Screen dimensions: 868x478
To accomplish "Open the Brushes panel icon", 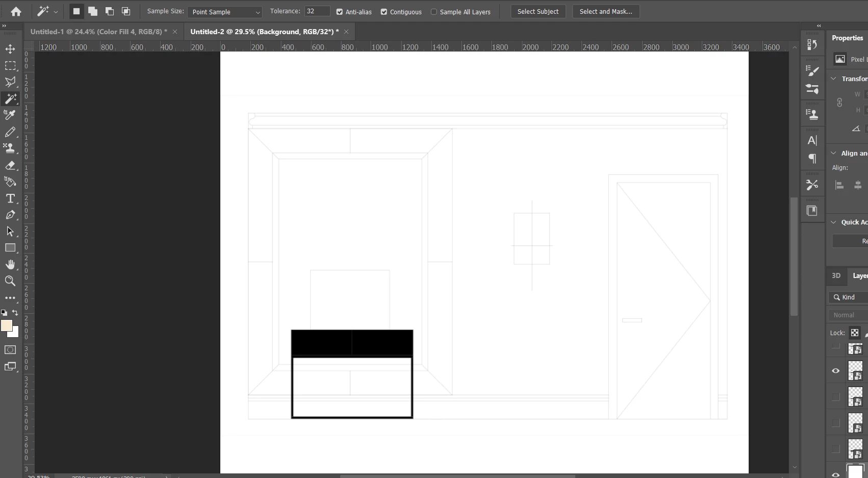I will coord(812,89).
